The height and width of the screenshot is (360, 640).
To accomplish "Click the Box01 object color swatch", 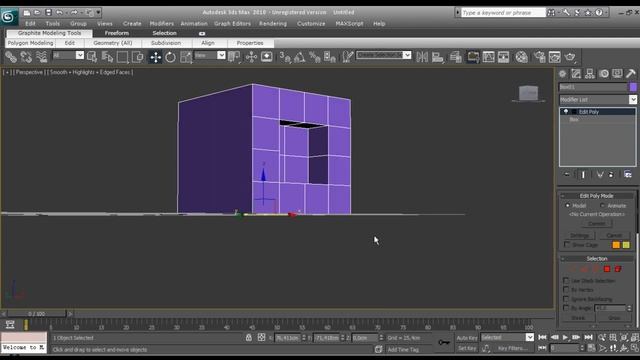I will (x=633, y=87).
